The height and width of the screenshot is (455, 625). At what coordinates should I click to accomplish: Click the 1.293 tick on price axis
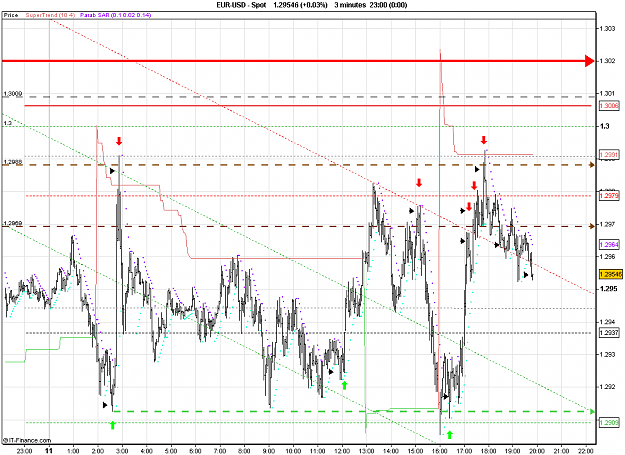(x=607, y=355)
